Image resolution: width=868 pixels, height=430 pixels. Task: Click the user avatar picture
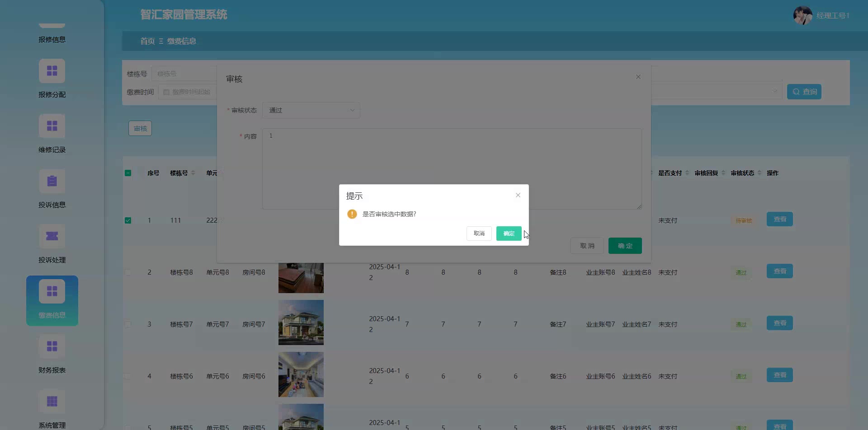coord(802,15)
